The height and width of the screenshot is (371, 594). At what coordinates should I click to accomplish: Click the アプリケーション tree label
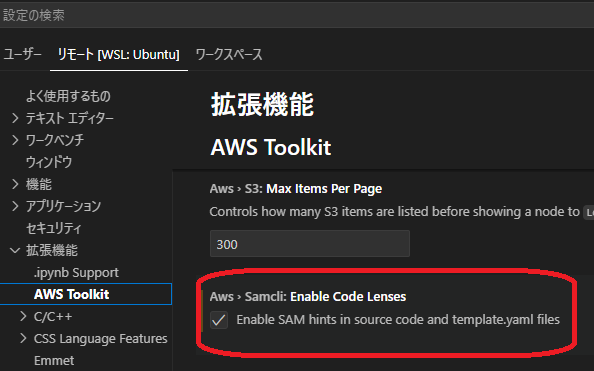(x=63, y=206)
